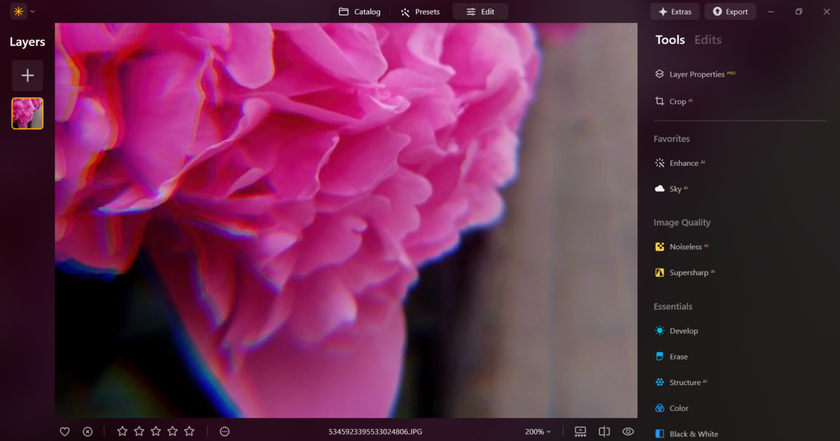Toggle the eye preview of original

pos(628,432)
